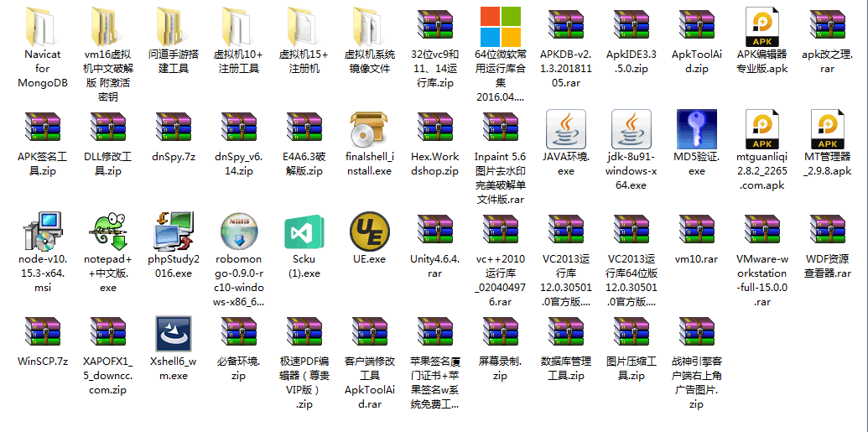Select the WinSCP.7z archive
The width and height of the screenshot is (868, 432).
[x=43, y=336]
